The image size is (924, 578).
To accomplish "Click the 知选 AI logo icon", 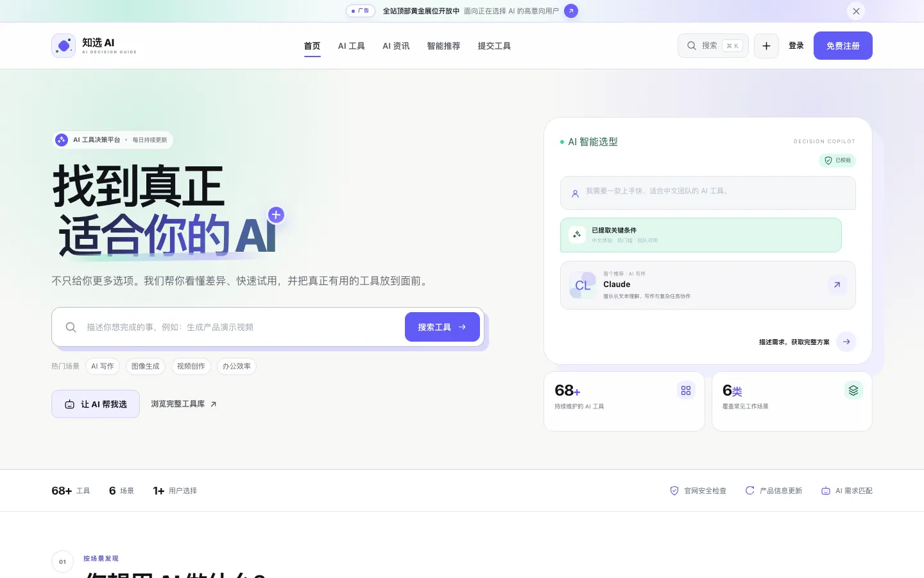I will point(64,46).
